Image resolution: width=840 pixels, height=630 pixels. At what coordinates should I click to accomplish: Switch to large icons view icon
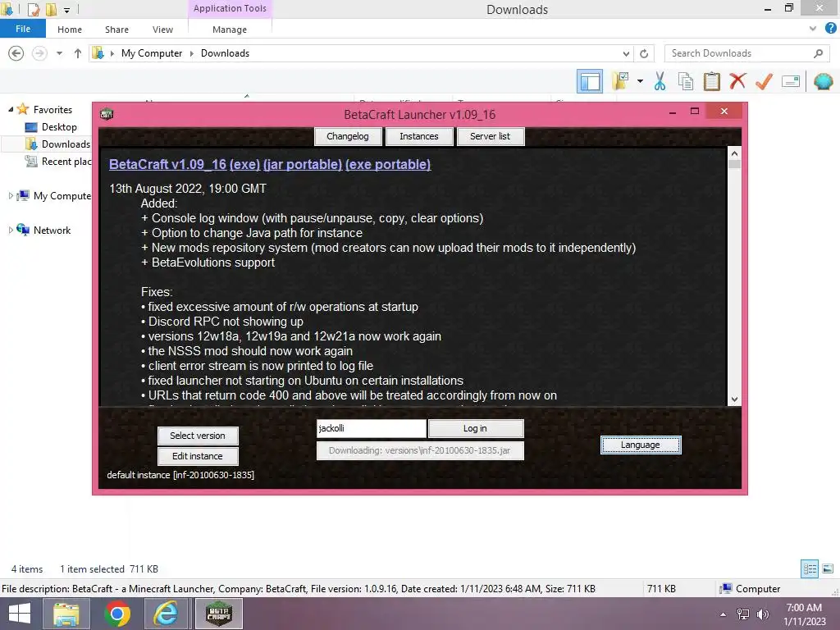(828, 569)
